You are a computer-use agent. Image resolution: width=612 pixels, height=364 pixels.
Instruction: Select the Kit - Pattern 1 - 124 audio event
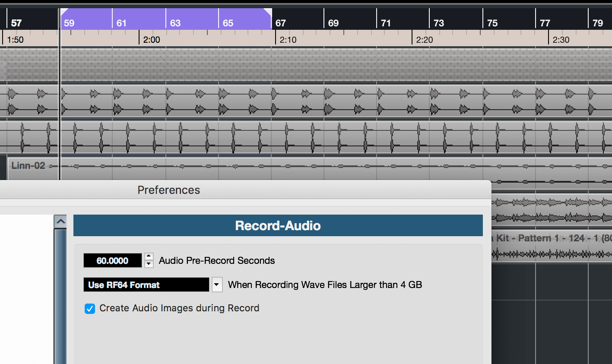point(552,246)
